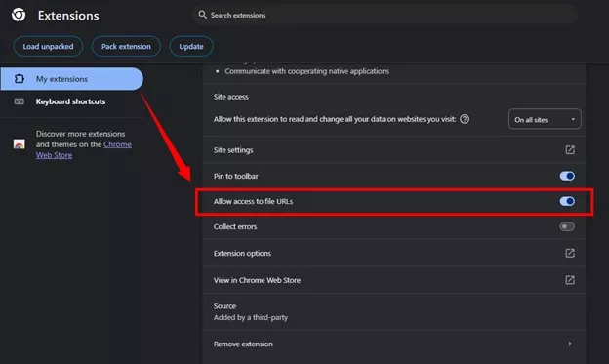Enable the Collect errors switch
Image resolution: width=609 pixels, height=364 pixels.
[x=567, y=226]
